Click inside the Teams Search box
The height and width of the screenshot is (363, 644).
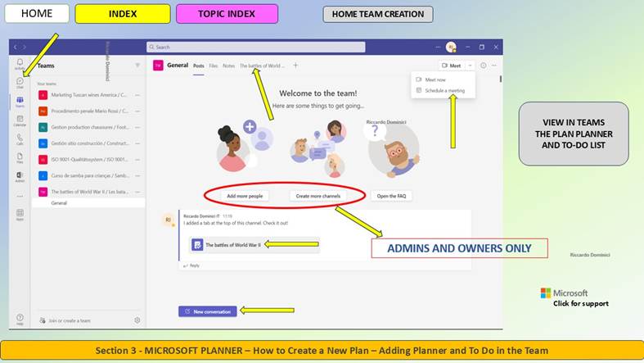(x=256, y=48)
